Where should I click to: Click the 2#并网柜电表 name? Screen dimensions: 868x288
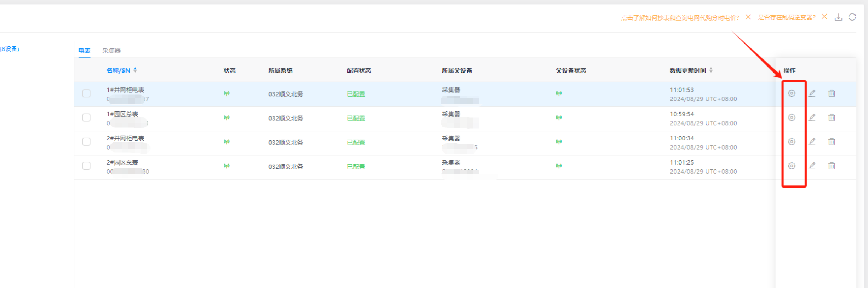click(x=125, y=138)
